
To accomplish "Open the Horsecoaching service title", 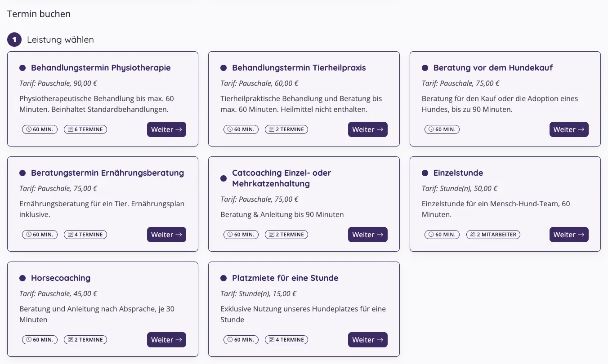I will point(61,278).
